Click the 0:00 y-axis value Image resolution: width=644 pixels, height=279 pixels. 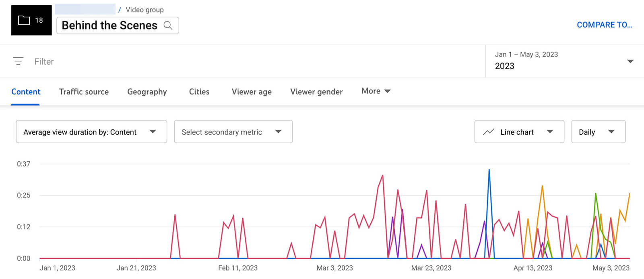(x=23, y=258)
